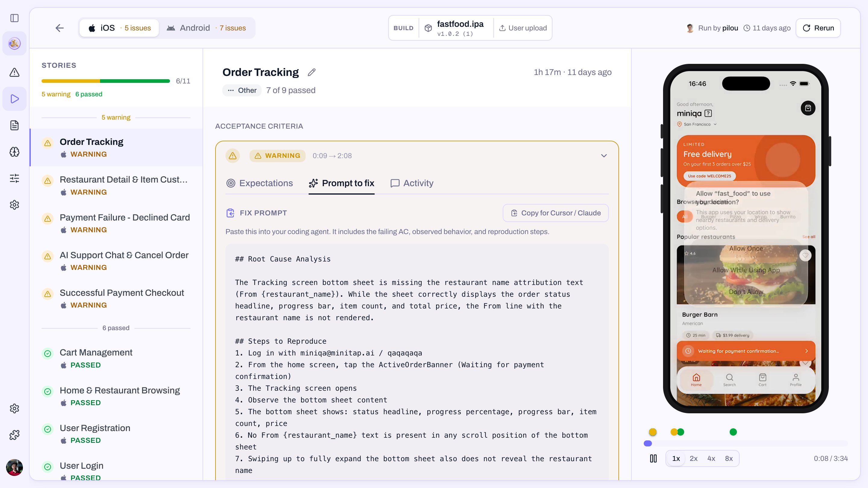This screenshot has width=868, height=488.
Task: Select the Successful Payment Checkout story
Action: (x=116, y=299)
